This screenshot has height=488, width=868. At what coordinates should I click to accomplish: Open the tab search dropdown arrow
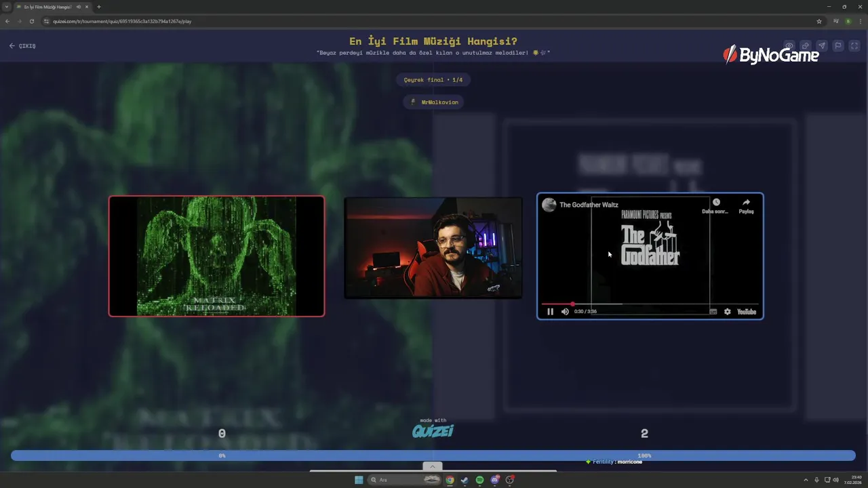[7, 7]
